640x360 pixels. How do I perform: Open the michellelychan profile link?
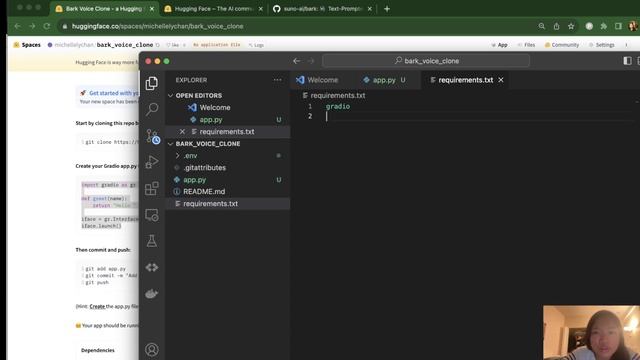click(74, 45)
